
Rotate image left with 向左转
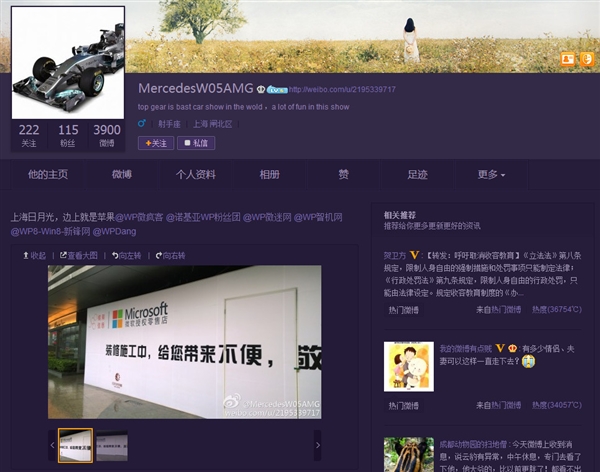126,255
